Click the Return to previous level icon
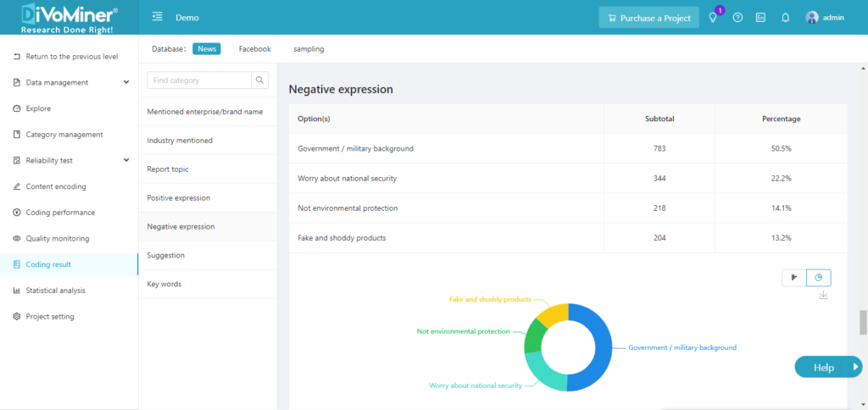Viewport: 868px width, 410px height. [x=17, y=57]
